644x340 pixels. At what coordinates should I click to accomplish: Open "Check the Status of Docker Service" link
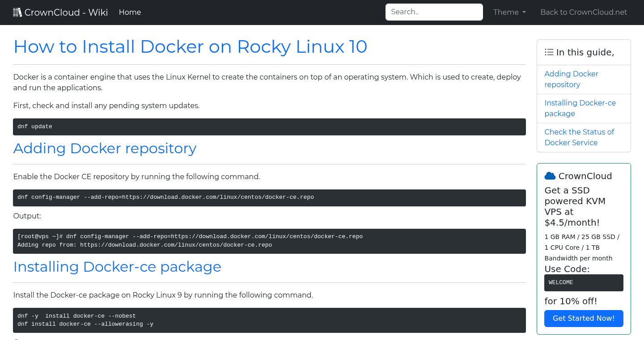(x=579, y=137)
